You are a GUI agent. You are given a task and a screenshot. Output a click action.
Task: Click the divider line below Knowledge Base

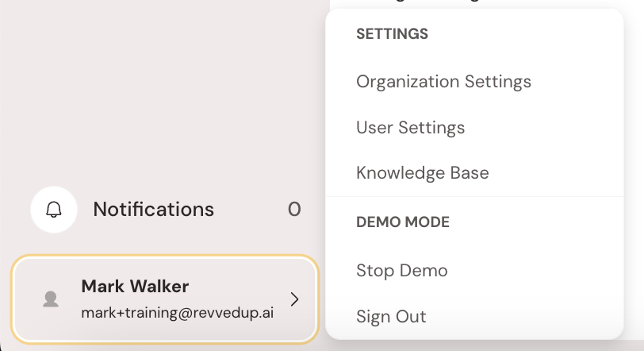coord(474,196)
